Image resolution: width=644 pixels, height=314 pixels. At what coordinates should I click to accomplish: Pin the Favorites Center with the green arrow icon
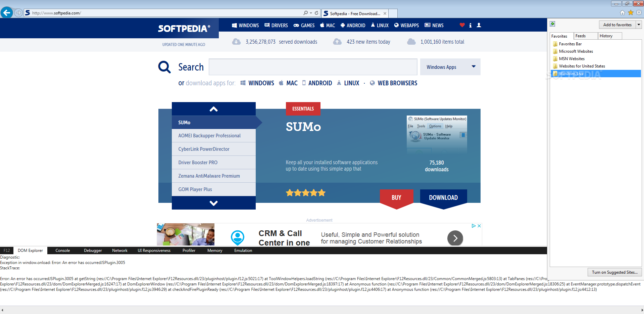(x=552, y=24)
